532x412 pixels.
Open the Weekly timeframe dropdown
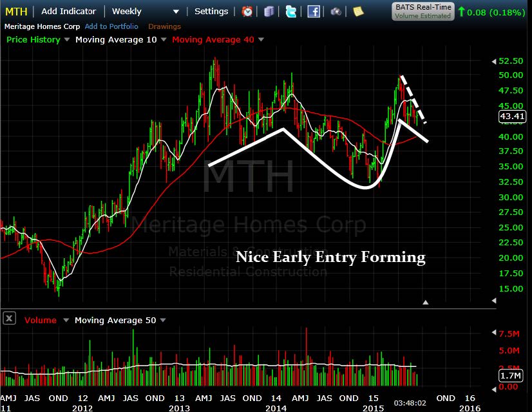tap(146, 12)
